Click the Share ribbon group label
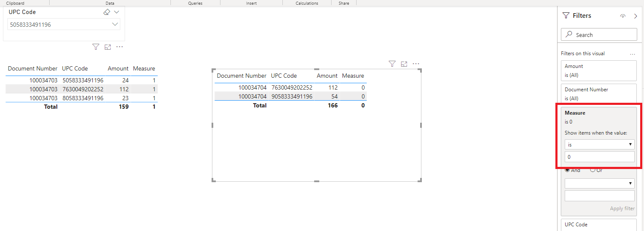This screenshot has width=644, height=231. [344, 3]
